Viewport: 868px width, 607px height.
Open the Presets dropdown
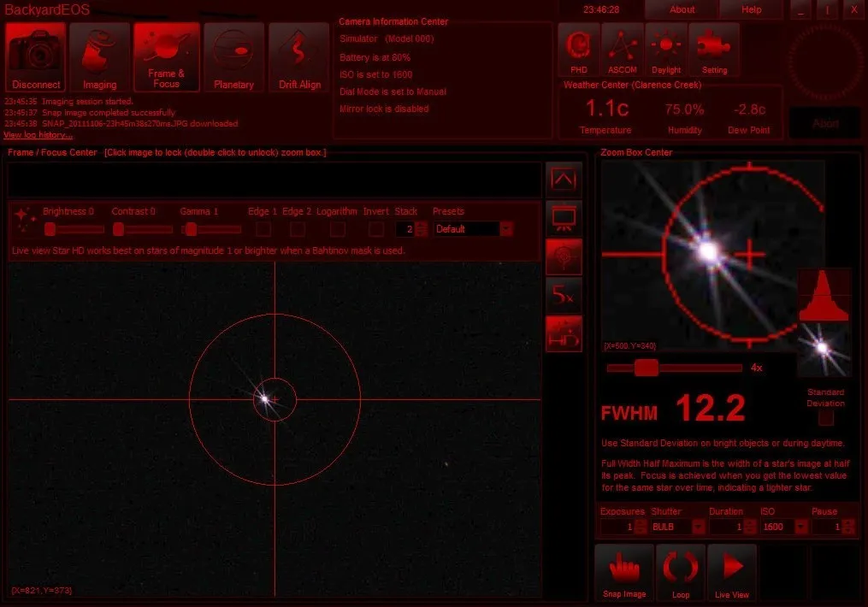[506, 229]
